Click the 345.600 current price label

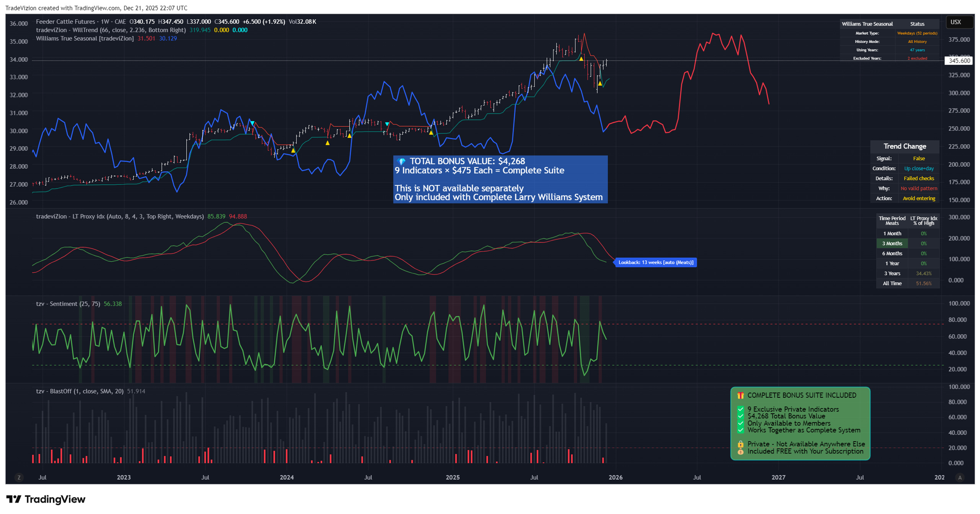(x=959, y=60)
